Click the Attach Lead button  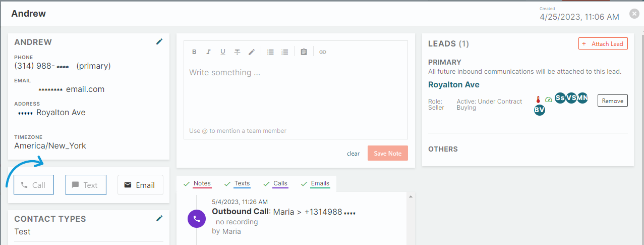[603, 44]
